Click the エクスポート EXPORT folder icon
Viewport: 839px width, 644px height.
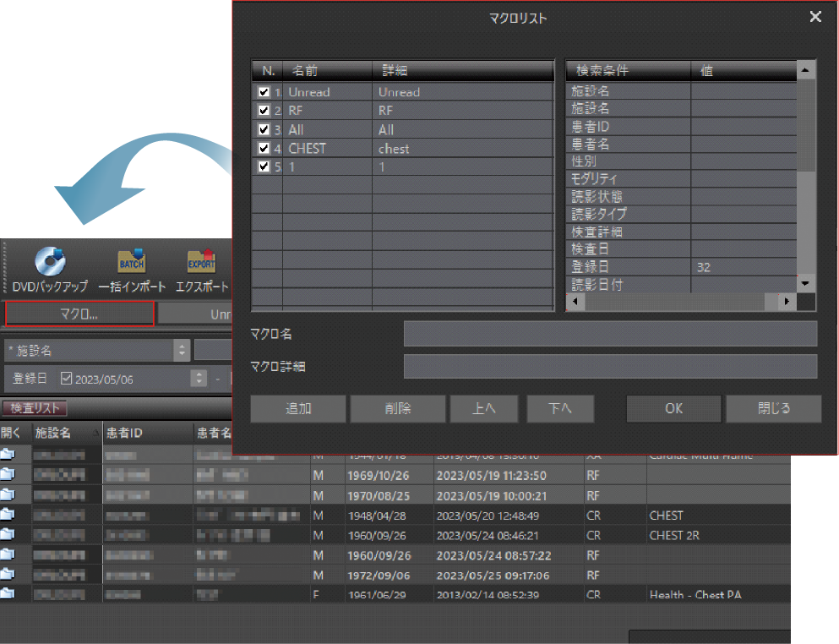point(201,259)
